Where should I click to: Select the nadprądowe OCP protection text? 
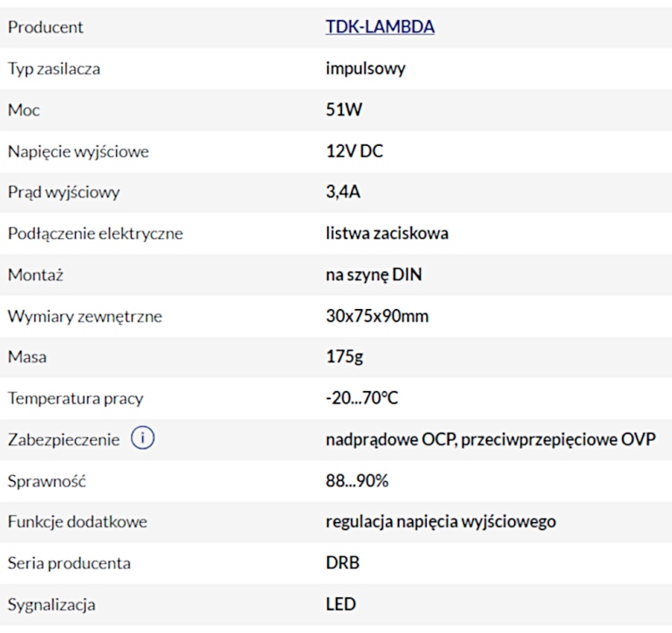tap(389, 439)
